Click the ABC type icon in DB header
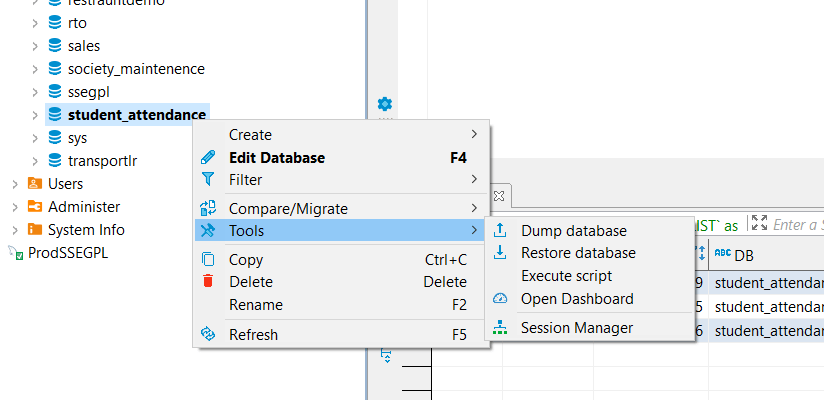The width and height of the screenshot is (824, 400). (723, 252)
